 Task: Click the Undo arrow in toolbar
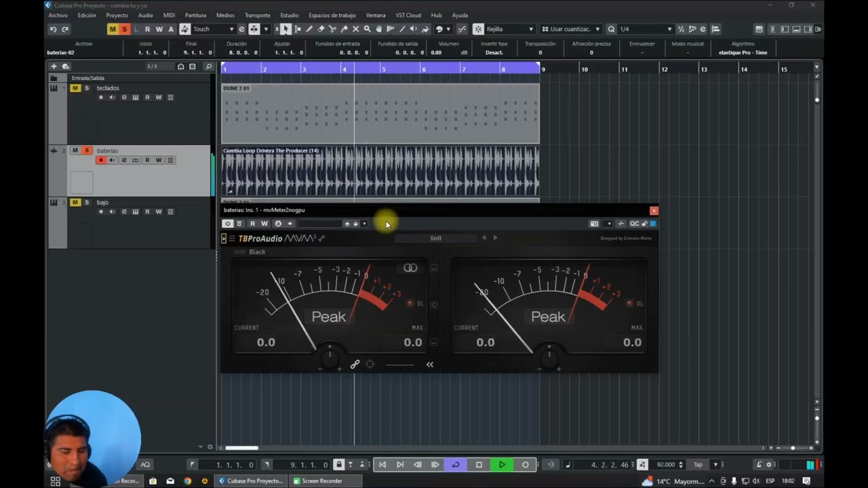53,29
